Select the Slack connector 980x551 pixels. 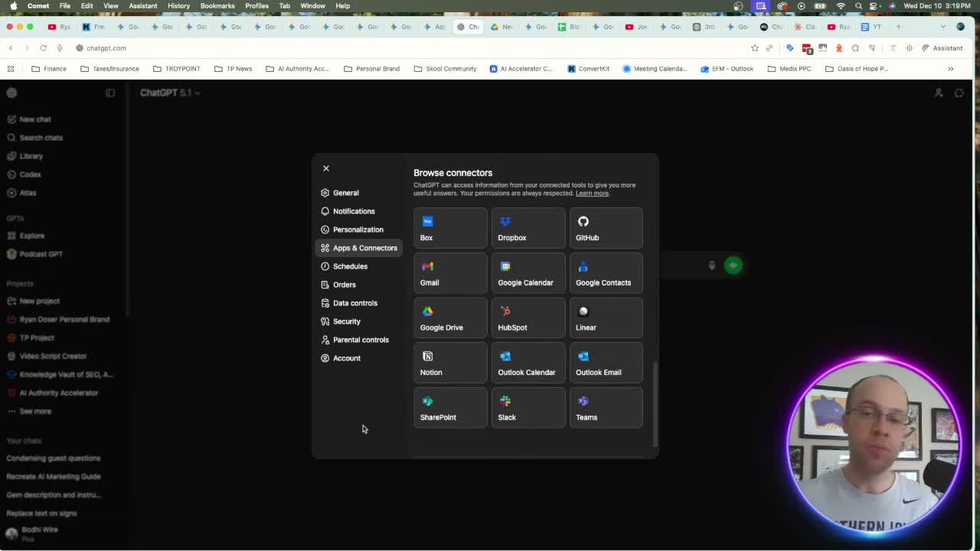pos(528,408)
